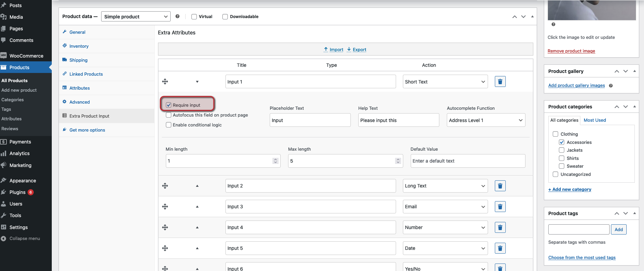Check the Uncategorized category
This screenshot has height=271, width=644.
pyautogui.click(x=555, y=174)
